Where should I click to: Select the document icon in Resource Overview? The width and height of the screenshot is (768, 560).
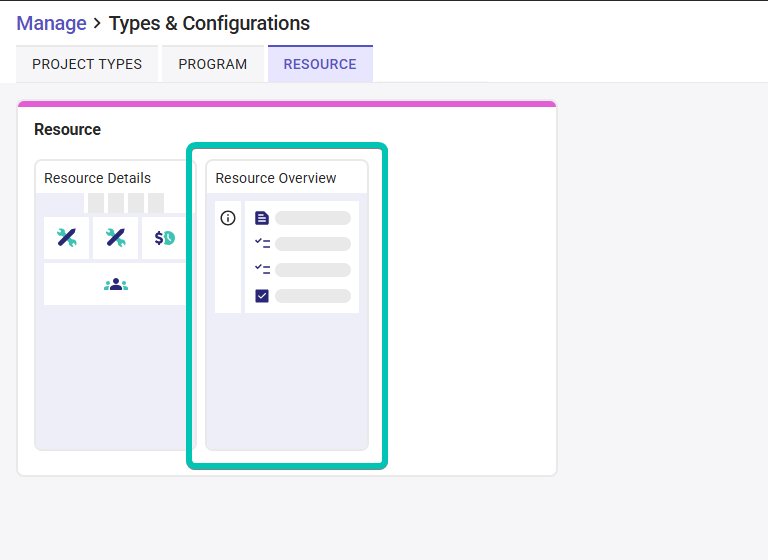pyautogui.click(x=262, y=218)
